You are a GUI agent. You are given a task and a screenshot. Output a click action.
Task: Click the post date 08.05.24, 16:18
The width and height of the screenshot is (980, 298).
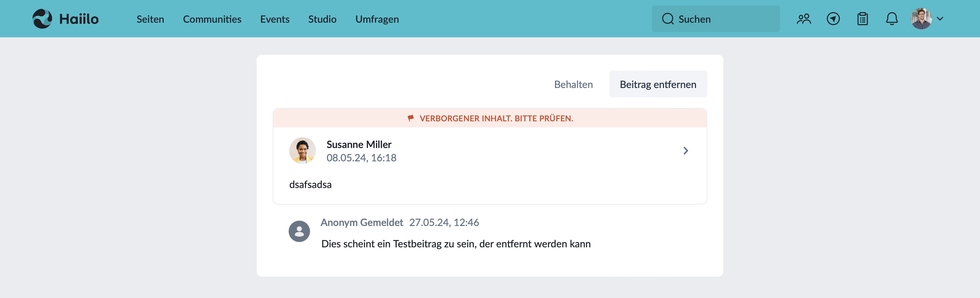coord(361,158)
